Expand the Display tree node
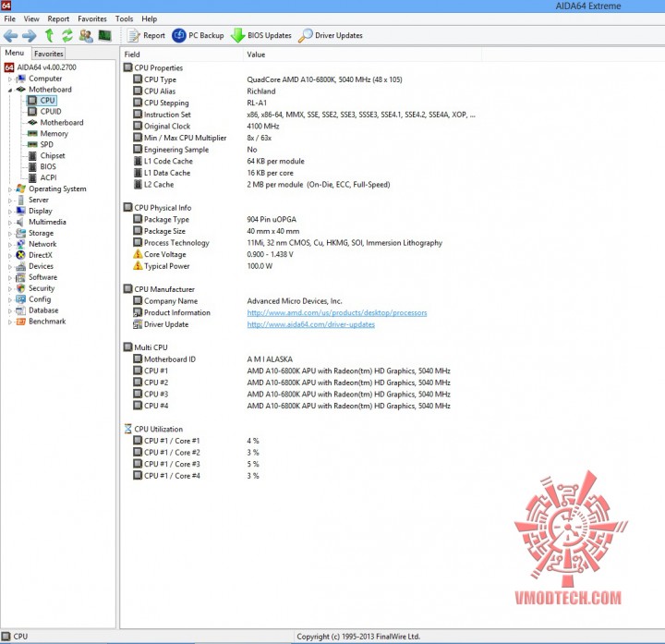 [x=10, y=212]
